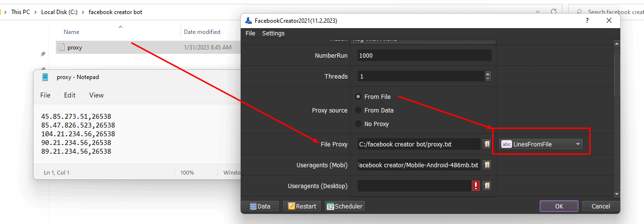The width and height of the screenshot is (644, 224).
Task: Click scrollbar down arrow in settings panel
Action: pos(617,193)
